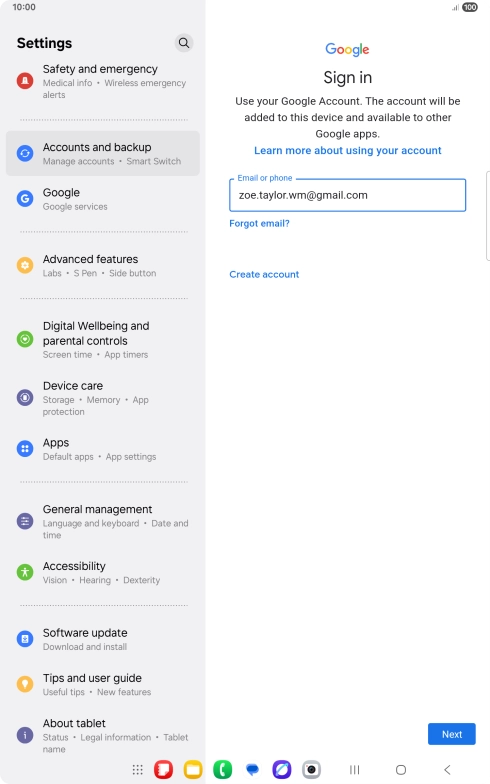
Task: Launch the Camera app in taskbar
Action: pyautogui.click(x=311, y=770)
